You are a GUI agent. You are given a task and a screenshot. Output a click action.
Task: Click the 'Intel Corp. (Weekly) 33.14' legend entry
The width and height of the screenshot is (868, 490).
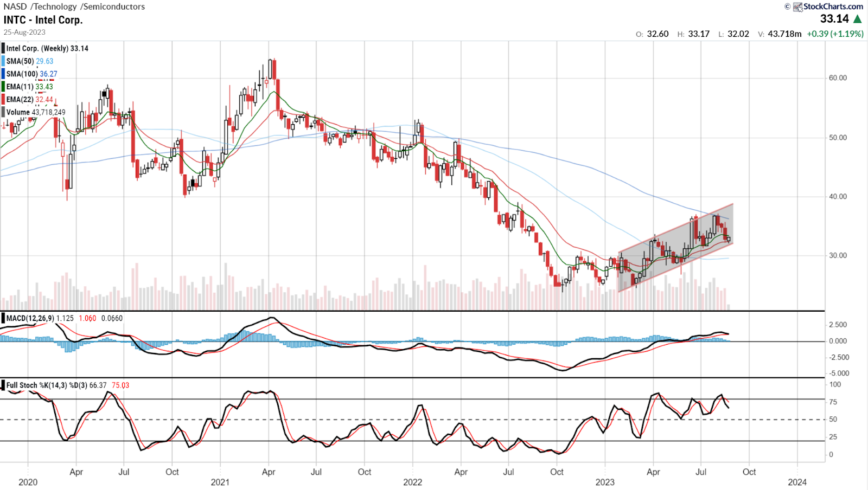coord(47,48)
